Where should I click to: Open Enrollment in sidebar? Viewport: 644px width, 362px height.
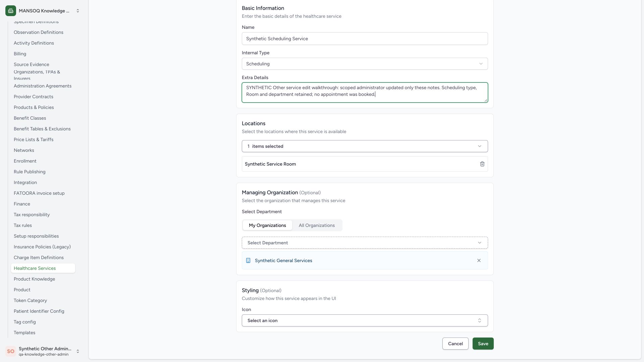coord(25,161)
